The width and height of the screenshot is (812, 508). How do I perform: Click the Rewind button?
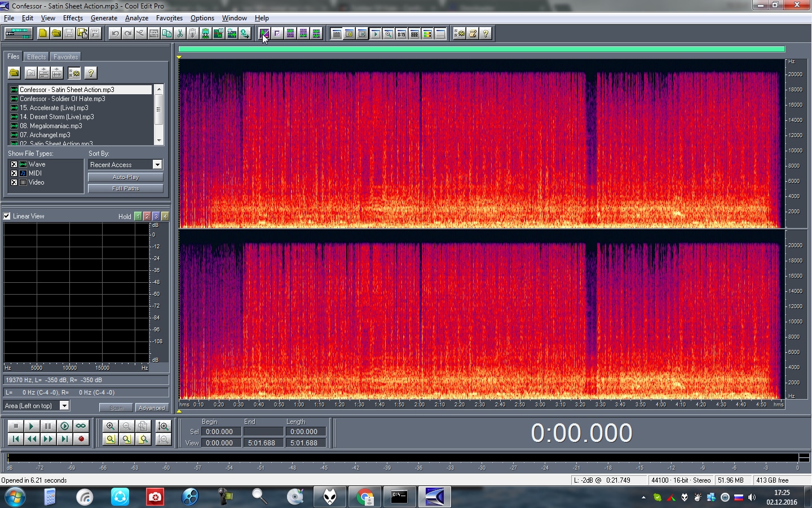[x=32, y=439]
